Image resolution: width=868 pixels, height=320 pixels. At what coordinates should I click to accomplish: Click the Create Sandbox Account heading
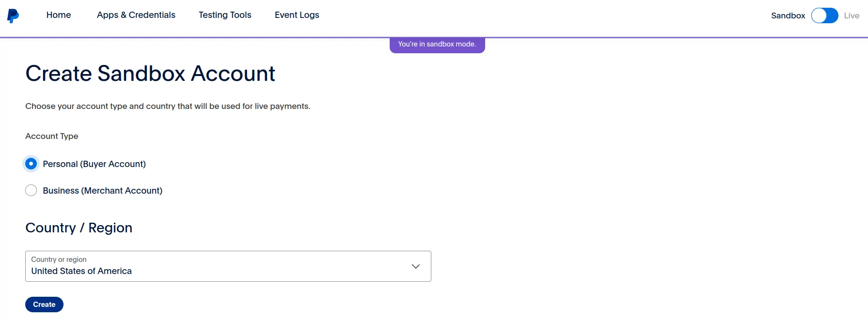(150, 74)
